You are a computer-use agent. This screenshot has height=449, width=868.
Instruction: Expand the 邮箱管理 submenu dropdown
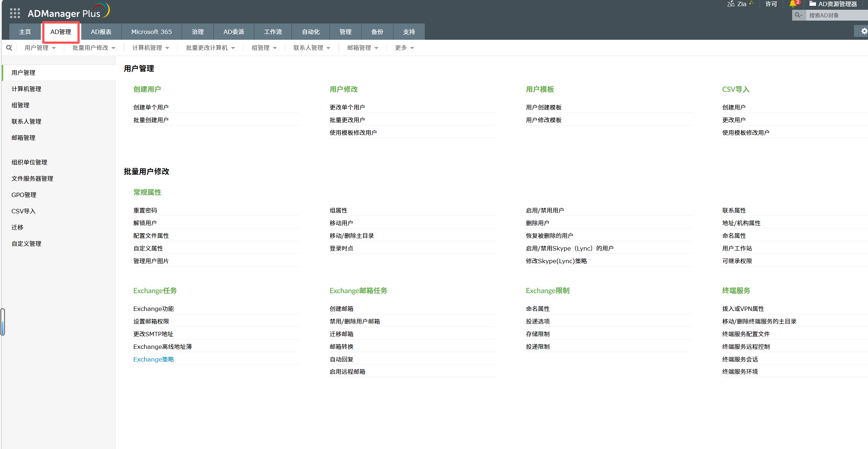[x=363, y=48]
